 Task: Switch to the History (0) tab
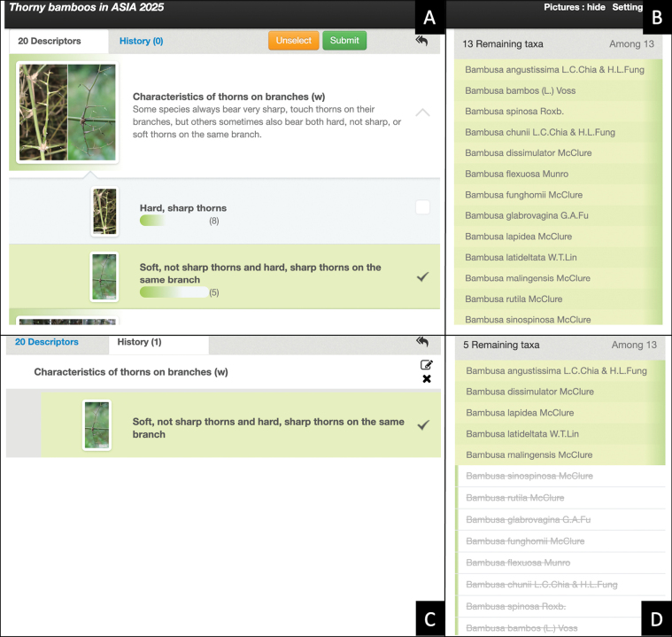[141, 41]
